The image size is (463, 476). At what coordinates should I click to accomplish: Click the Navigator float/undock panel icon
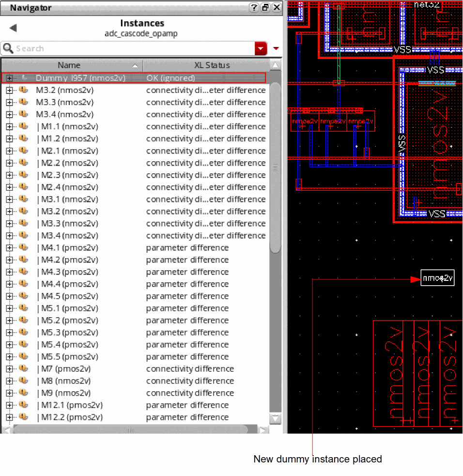coord(265,7)
